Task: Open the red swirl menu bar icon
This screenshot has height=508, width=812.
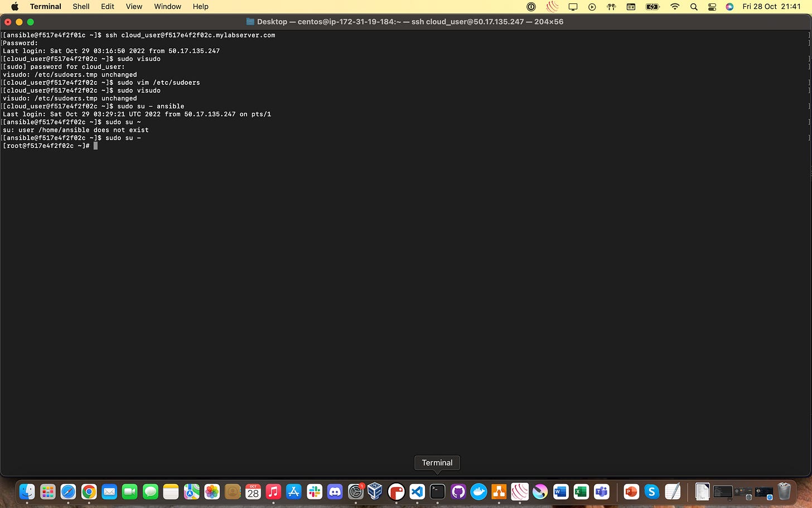Action: pos(552,7)
